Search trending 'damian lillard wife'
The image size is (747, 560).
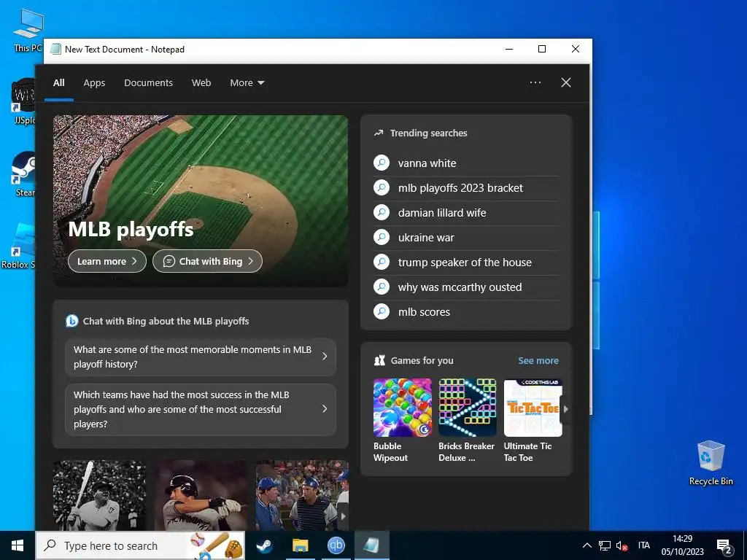coord(466,213)
